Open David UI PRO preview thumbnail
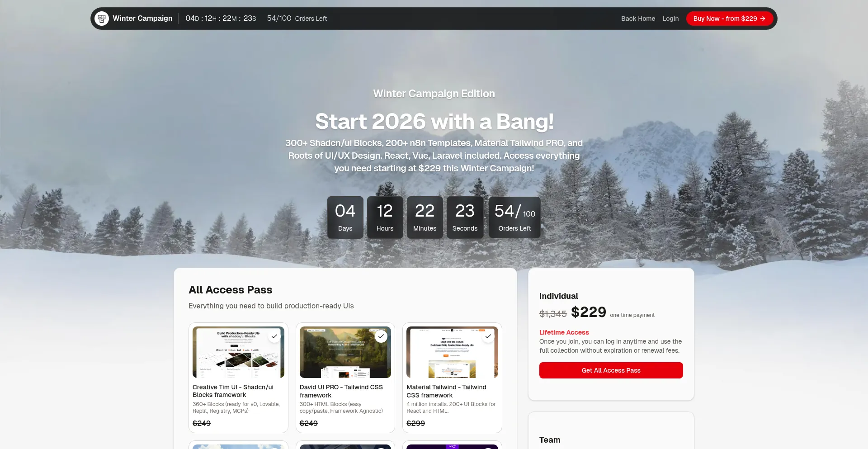The image size is (868, 449). point(345,352)
